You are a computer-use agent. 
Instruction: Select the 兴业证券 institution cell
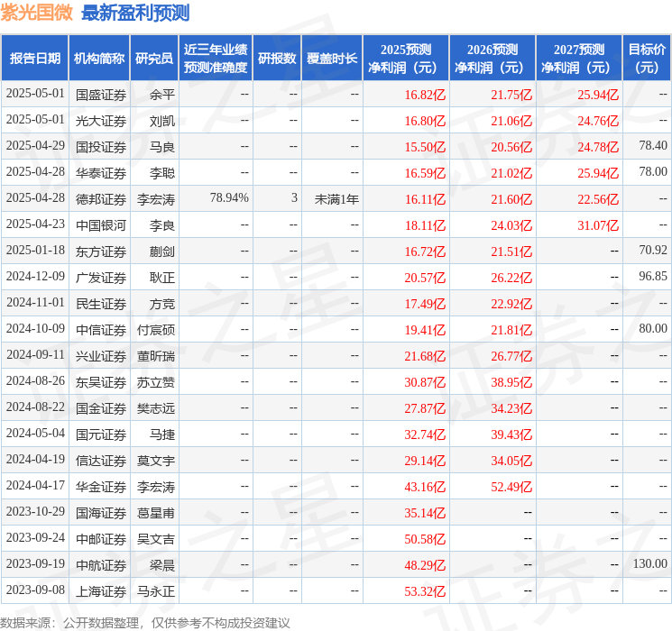(x=101, y=356)
